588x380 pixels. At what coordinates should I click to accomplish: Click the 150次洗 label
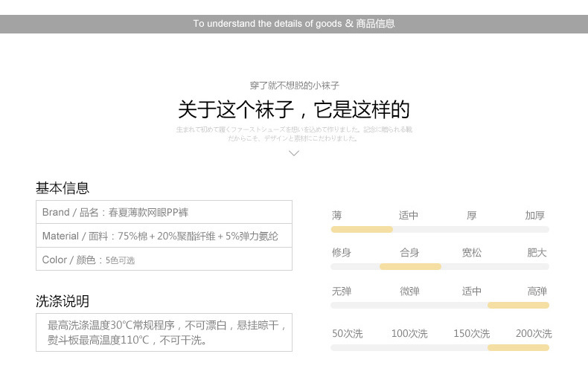coord(472,334)
